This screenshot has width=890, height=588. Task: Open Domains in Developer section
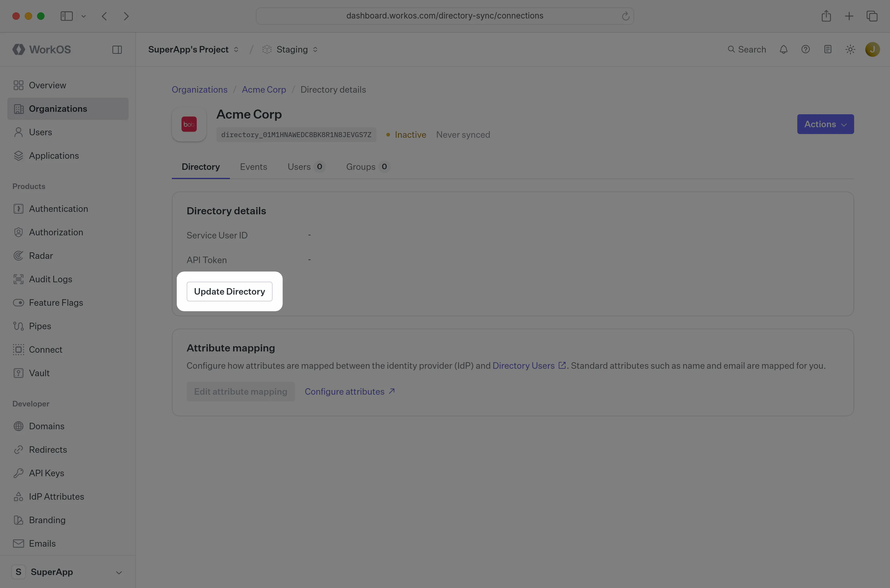(68, 426)
